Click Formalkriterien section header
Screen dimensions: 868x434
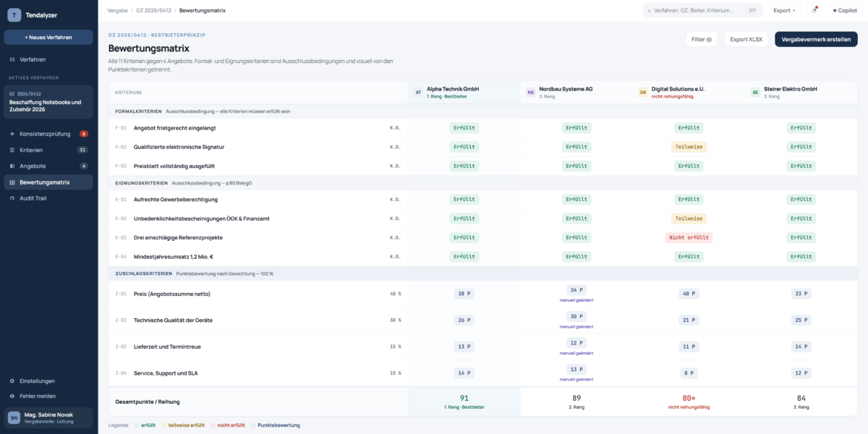482,111
